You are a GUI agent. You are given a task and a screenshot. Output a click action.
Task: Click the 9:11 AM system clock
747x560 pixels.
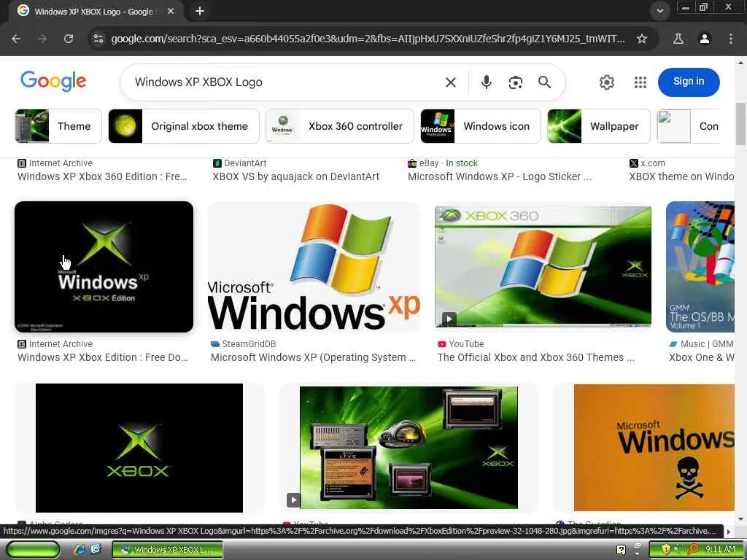[720, 550]
